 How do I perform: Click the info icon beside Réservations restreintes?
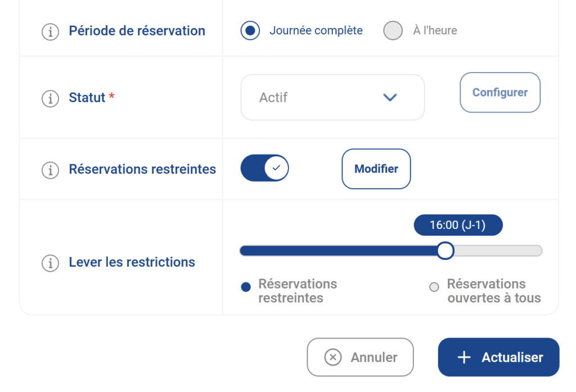click(50, 170)
